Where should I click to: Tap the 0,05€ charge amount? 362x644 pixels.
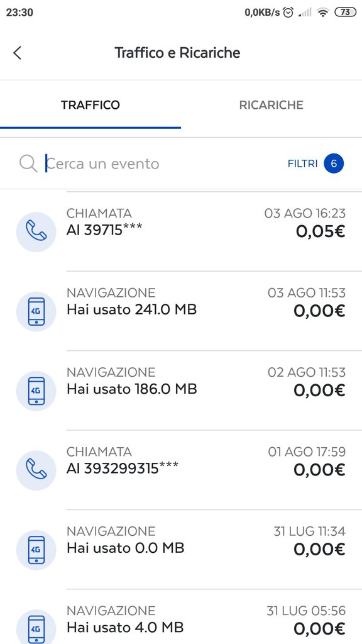tap(321, 231)
